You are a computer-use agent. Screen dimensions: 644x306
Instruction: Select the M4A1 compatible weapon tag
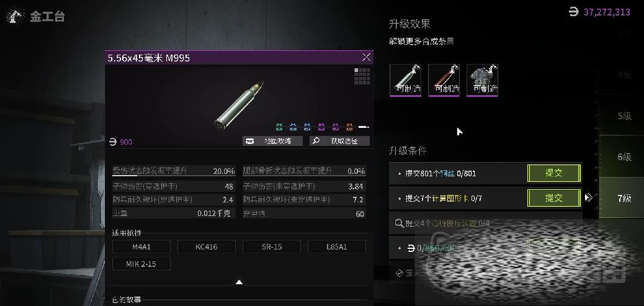[141, 247]
